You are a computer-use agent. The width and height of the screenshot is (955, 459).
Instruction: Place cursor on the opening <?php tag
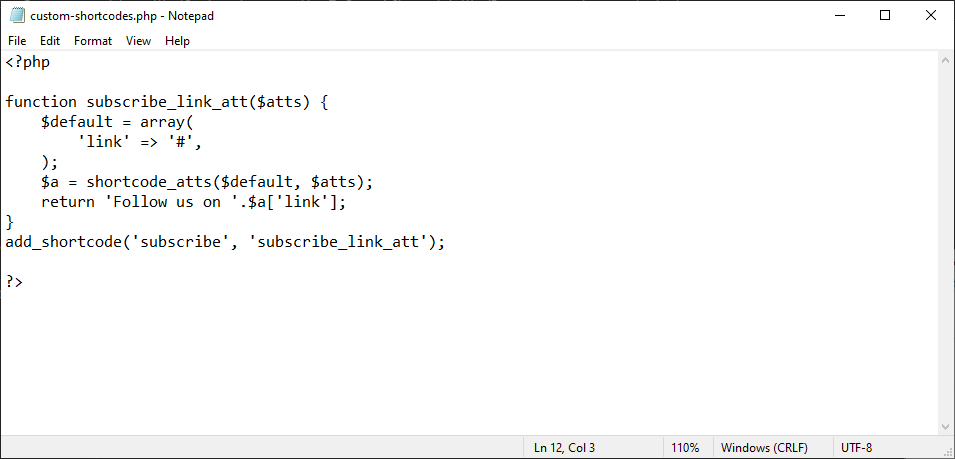click(x=28, y=62)
